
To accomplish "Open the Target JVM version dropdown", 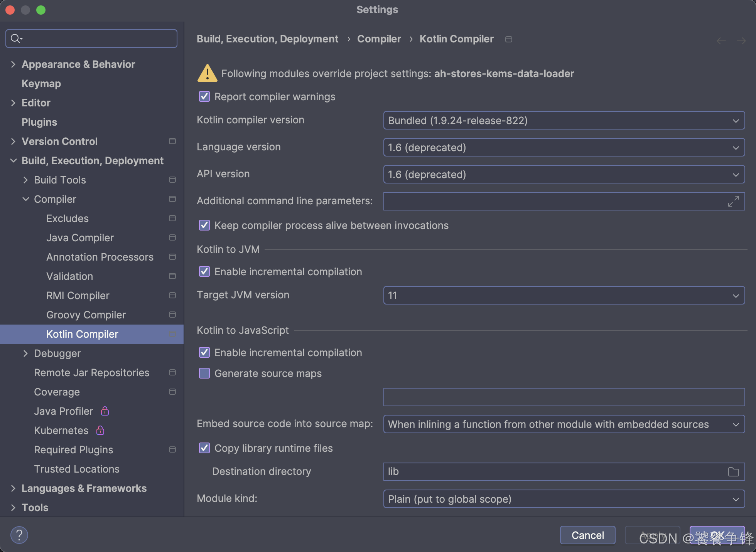I will [564, 296].
